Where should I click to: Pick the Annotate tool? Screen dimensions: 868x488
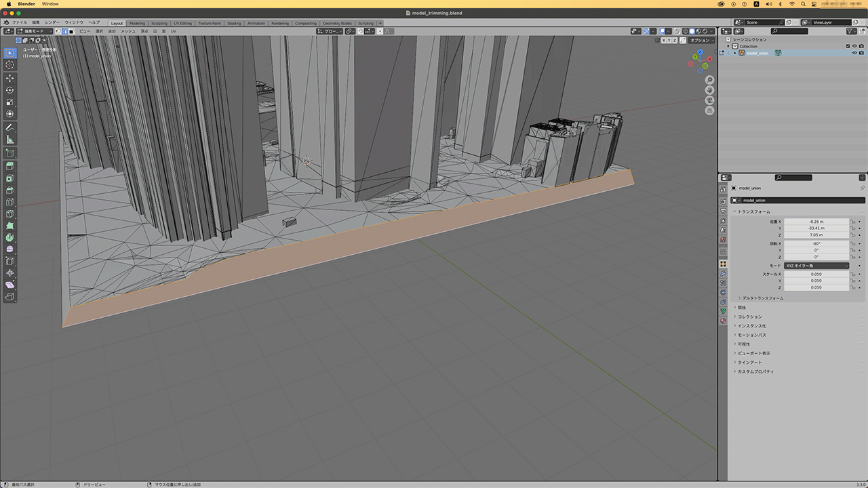(x=10, y=127)
